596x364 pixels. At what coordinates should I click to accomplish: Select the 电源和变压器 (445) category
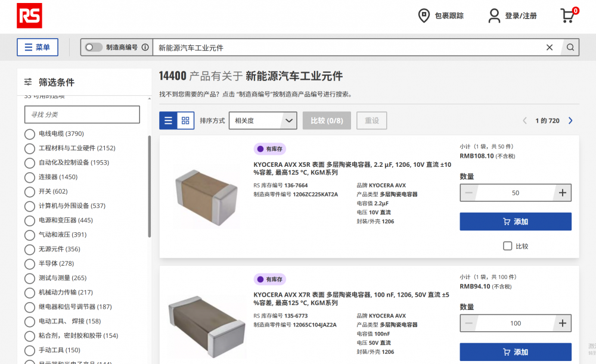click(30, 221)
